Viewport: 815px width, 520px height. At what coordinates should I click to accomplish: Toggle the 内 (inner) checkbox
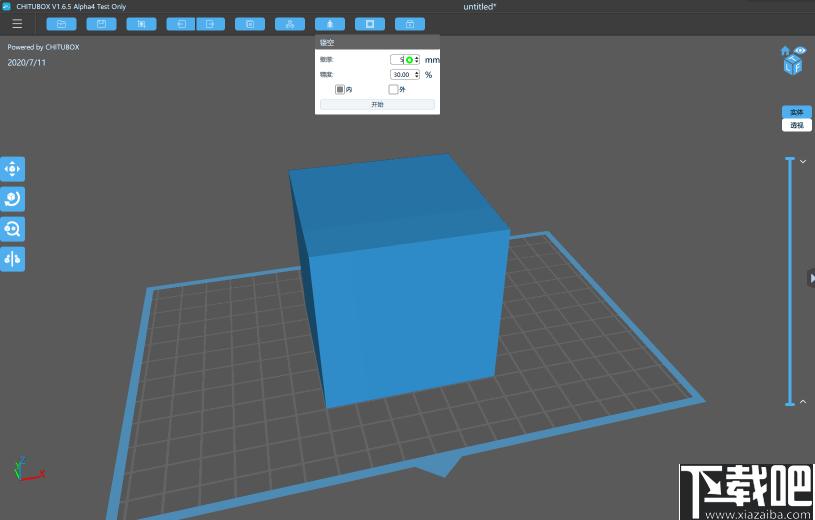[x=340, y=89]
